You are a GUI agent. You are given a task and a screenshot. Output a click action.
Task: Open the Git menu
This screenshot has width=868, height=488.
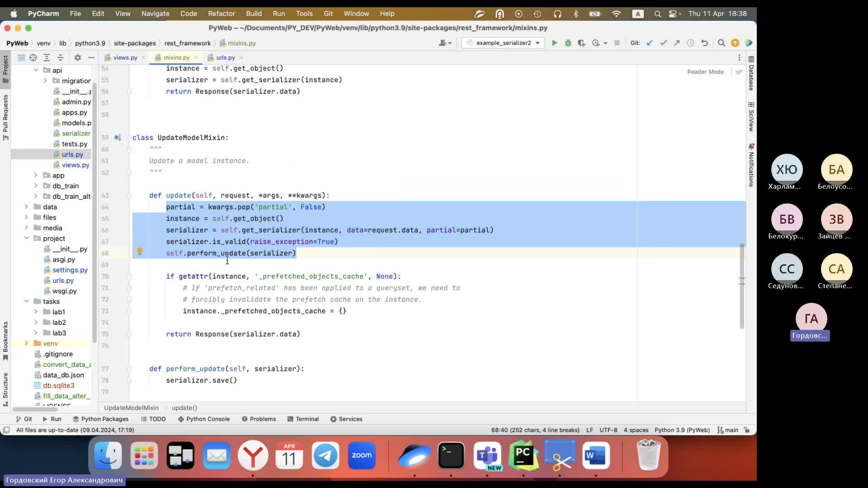click(x=328, y=14)
